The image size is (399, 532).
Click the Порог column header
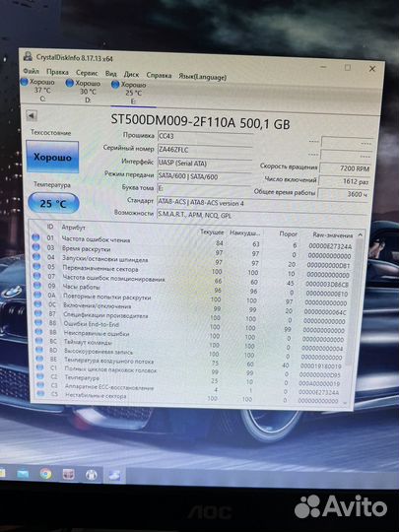click(288, 233)
